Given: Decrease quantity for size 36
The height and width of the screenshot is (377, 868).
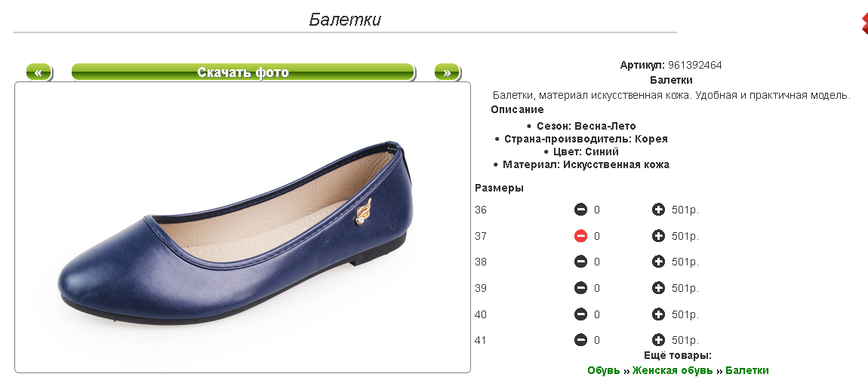Looking at the screenshot, I should 580,210.
